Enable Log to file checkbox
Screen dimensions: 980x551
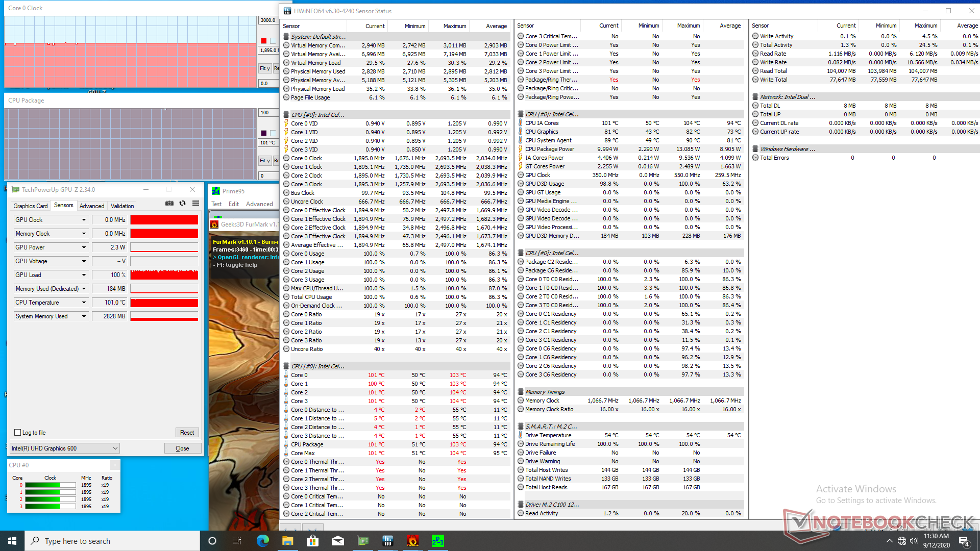18,433
